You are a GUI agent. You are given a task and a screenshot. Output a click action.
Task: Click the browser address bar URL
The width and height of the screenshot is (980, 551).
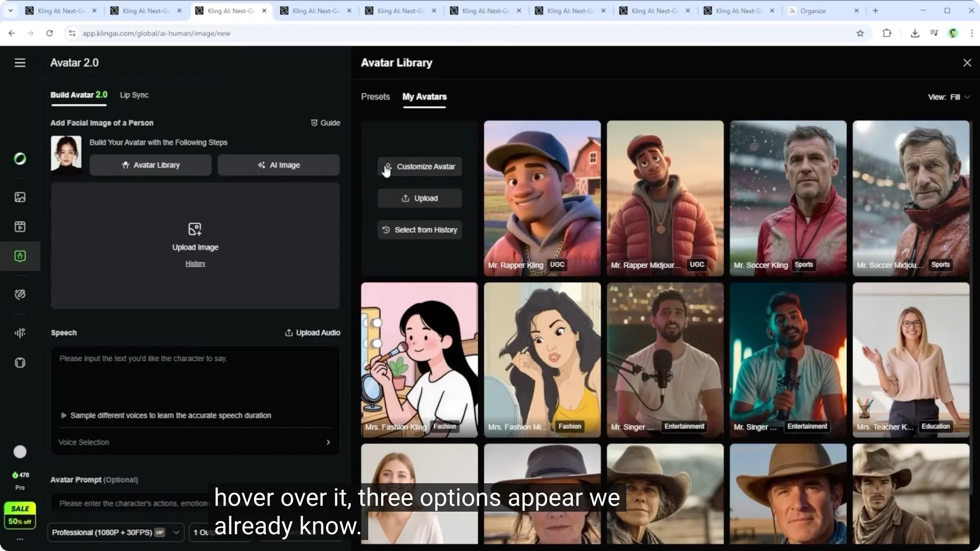156,33
